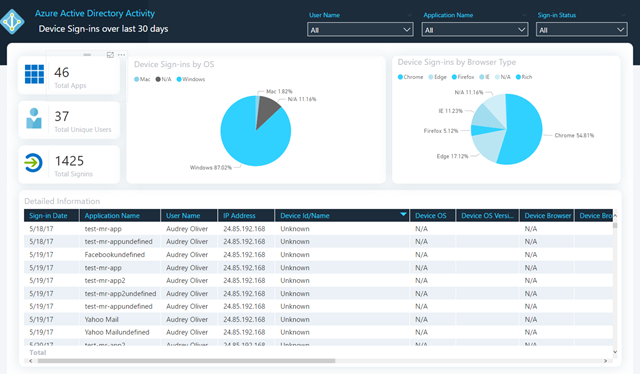Image resolution: width=640 pixels, height=374 pixels.
Task: Open the Application Name dropdown
Action: click(x=475, y=30)
